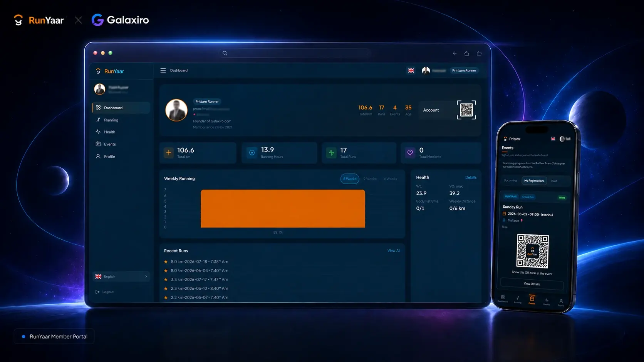
Task: Click View All in Recent Runs
Action: [x=394, y=251]
